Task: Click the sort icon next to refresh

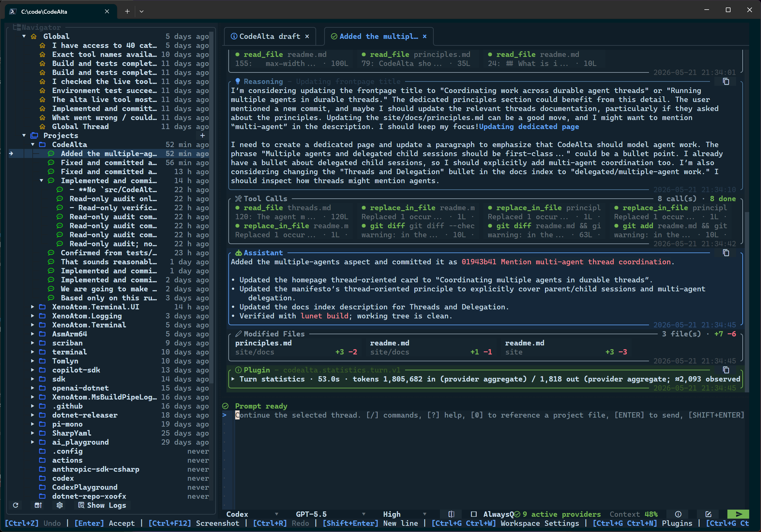Action: click(x=38, y=505)
